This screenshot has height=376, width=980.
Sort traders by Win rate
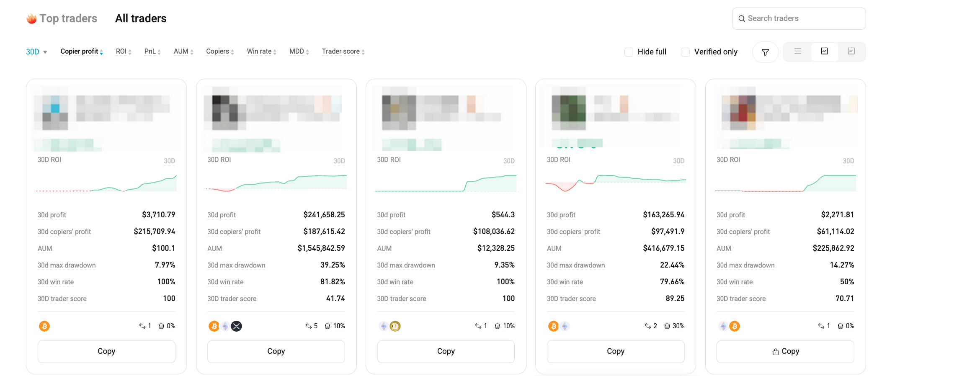259,51
